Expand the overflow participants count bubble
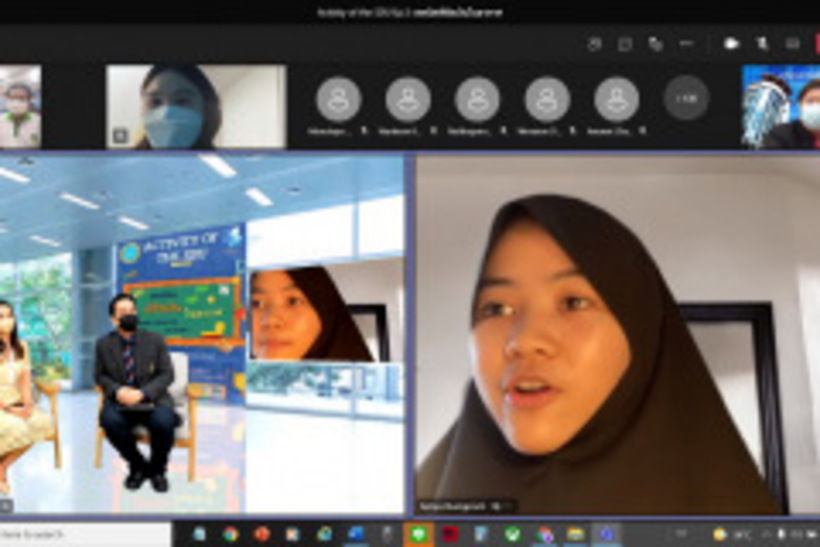Screen dimensions: 820x547 tap(686, 99)
